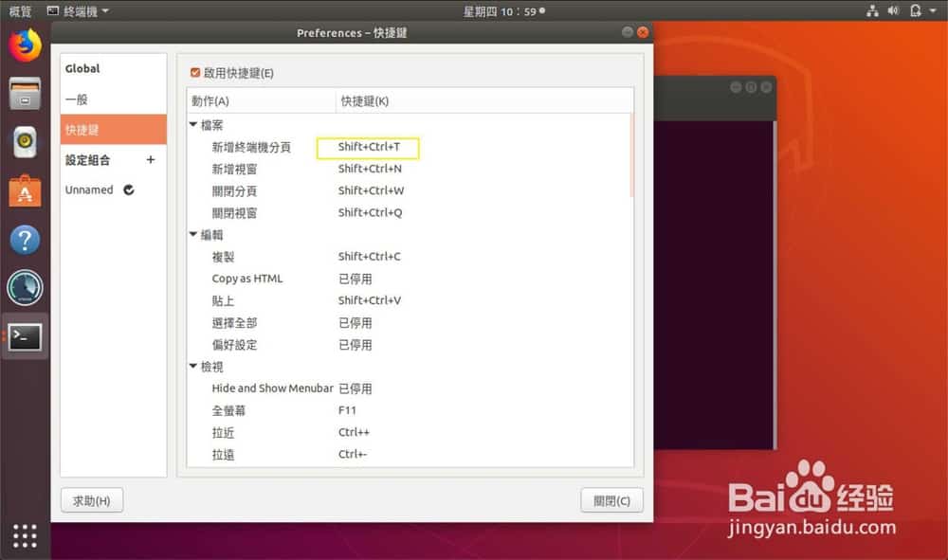Sort by 動作(A) column header
948x560 pixels.
[x=262, y=100]
